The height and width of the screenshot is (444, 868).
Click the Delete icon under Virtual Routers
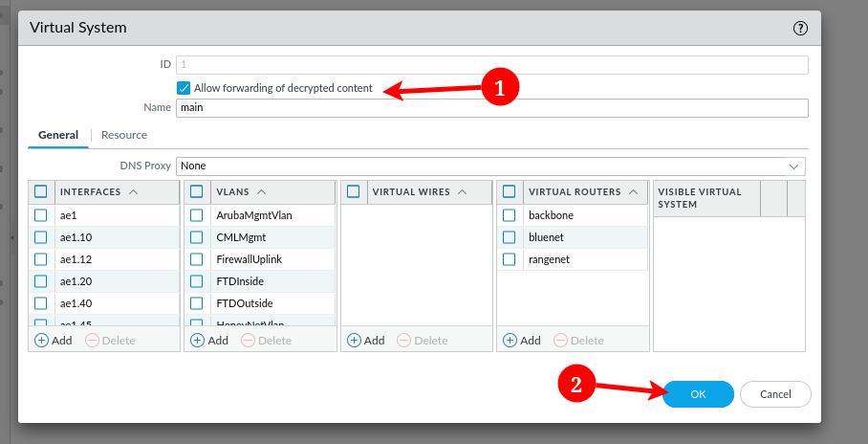pos(560,340)
